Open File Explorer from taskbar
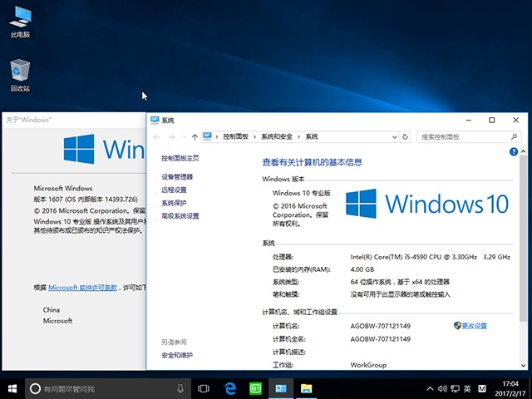Viewport: 532px width, 399px height. pos(307,388)
